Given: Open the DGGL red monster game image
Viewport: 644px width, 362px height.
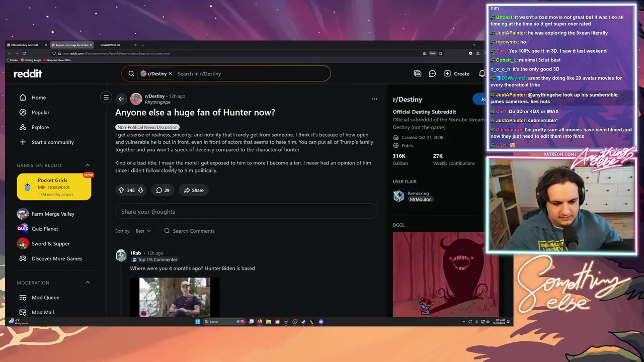Looking at the screenshot, I should tap(445, 275).
